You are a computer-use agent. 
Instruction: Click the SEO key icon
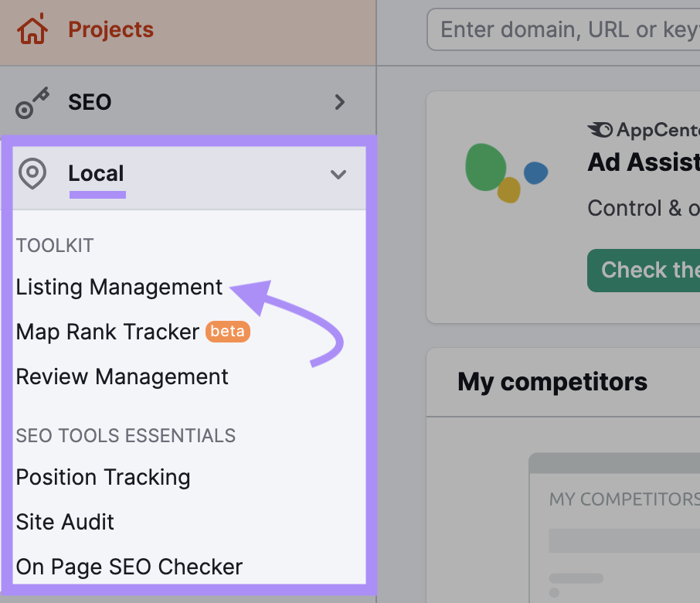32,102
